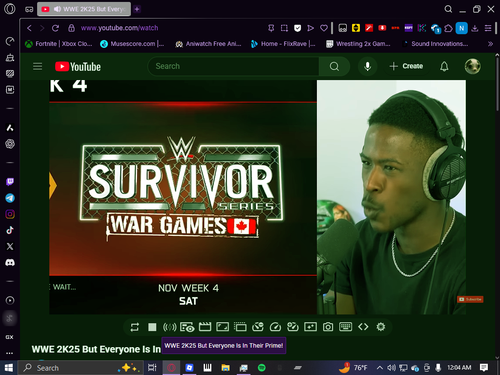Take a video screenshot with camera icon
The image size is (500, 375).
point(328,327)
